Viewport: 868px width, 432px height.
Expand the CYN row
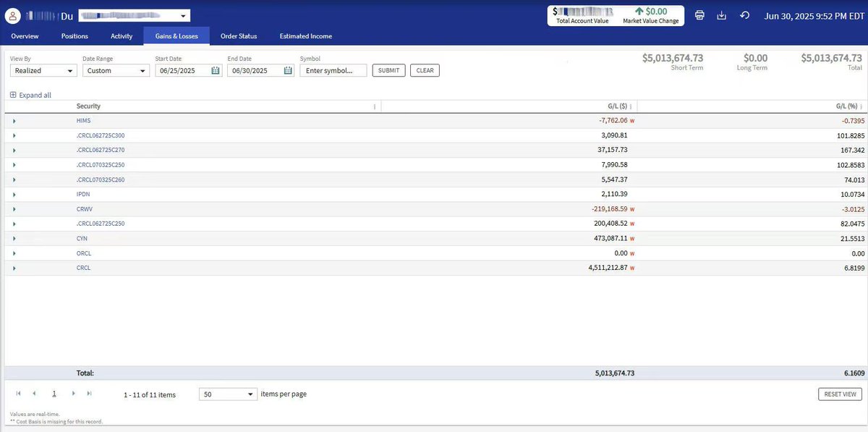pyautogui.click(x=14, y=238)
